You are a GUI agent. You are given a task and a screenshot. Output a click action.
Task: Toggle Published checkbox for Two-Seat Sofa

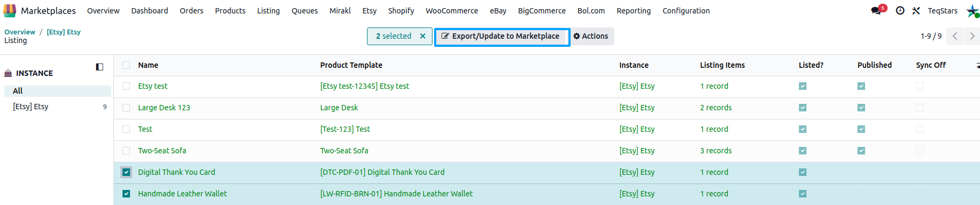tap(861, 151)
